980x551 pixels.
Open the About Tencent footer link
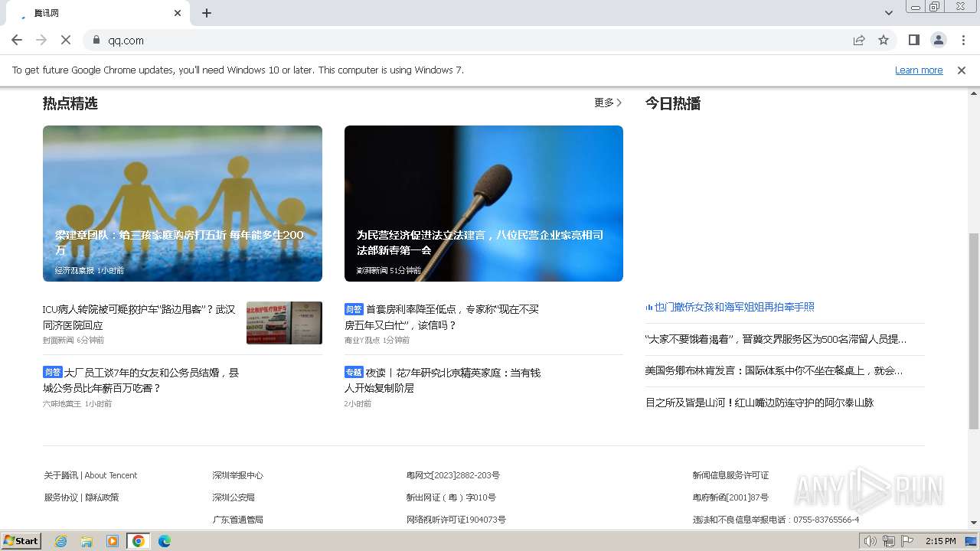(x=111, y=475)
